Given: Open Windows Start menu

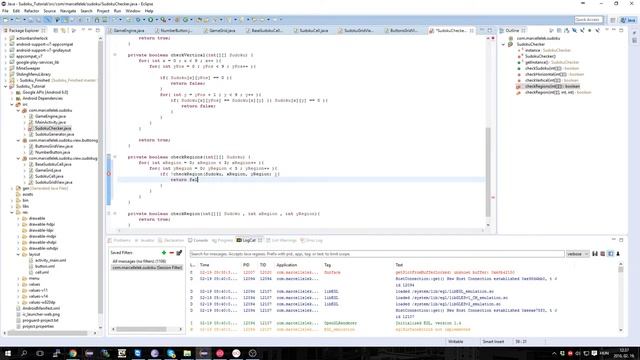Looking at the screenshot, I should (x=7, y=353).
